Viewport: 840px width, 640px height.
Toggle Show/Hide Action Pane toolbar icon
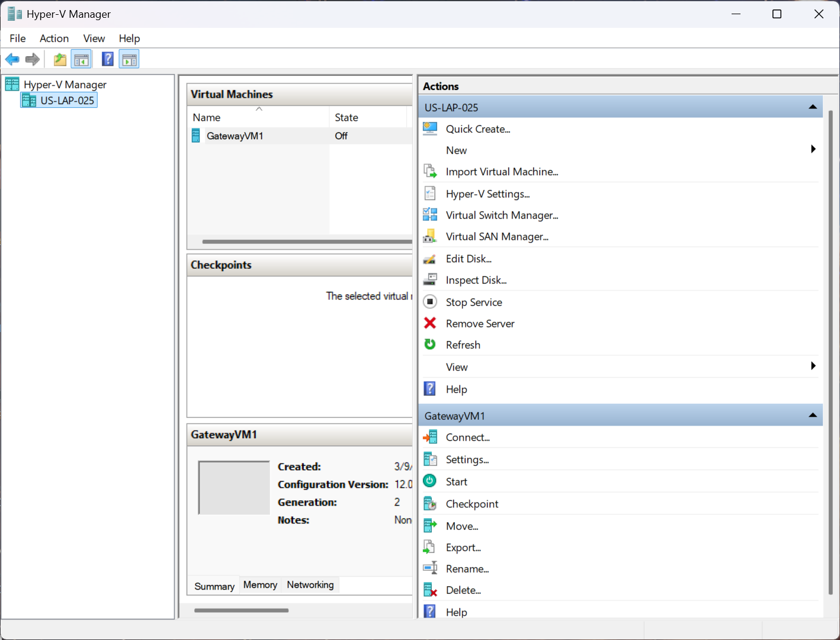coord(129,59)
